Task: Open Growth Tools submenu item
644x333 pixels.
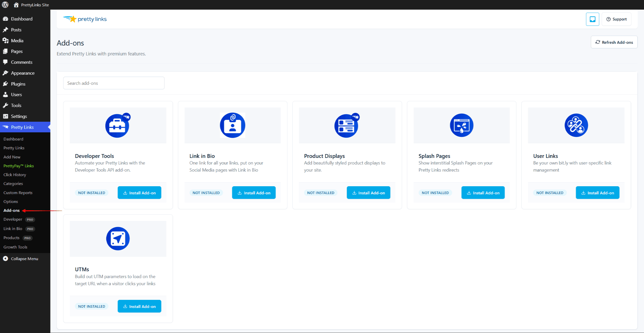Action: point(15,247)
